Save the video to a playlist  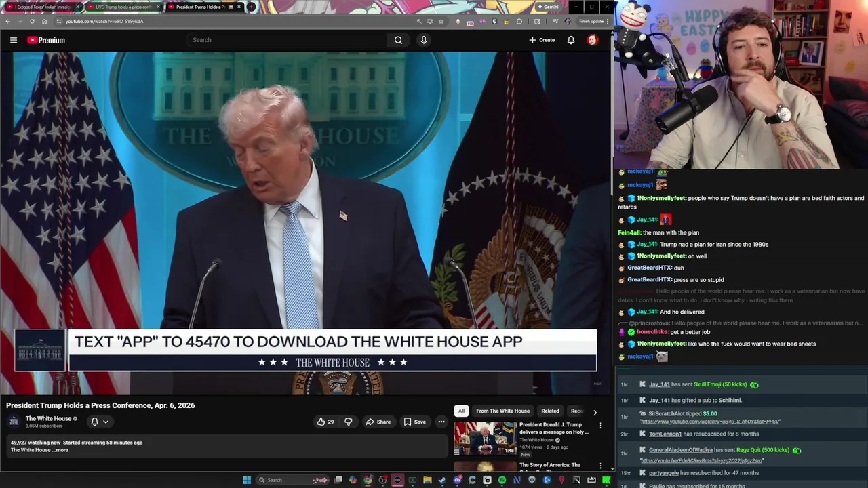[415, 422]
